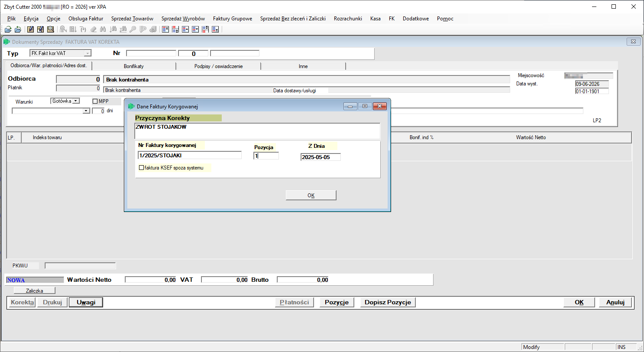The image size is (644, 352).
Task: Switch to the Inne tab
Action: [303, 66]
